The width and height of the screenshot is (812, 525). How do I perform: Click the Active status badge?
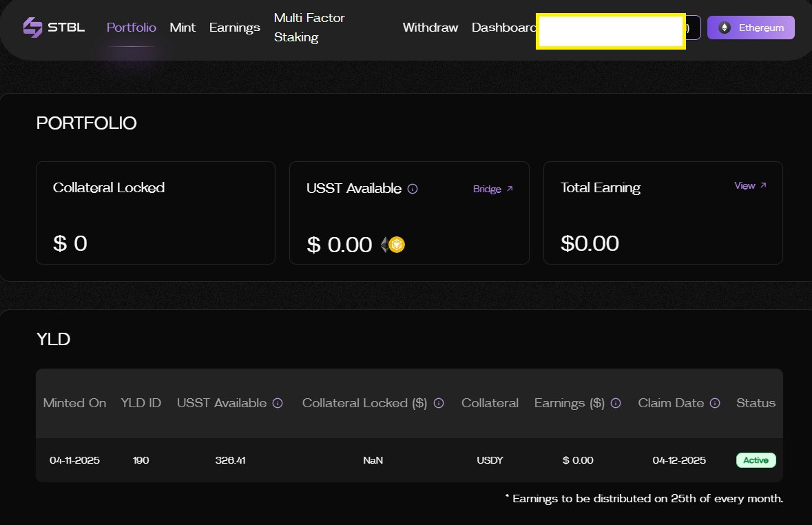756,460
